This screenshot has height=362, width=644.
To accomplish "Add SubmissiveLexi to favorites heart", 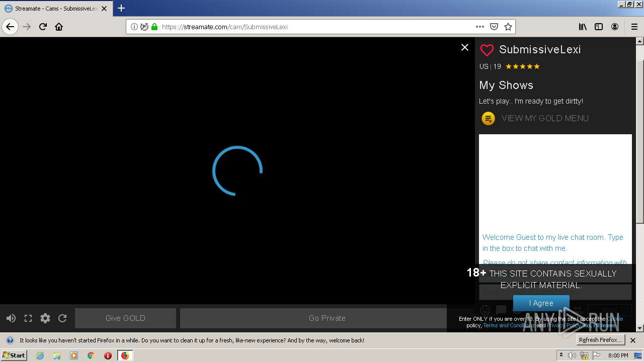I will click(487, 50).
